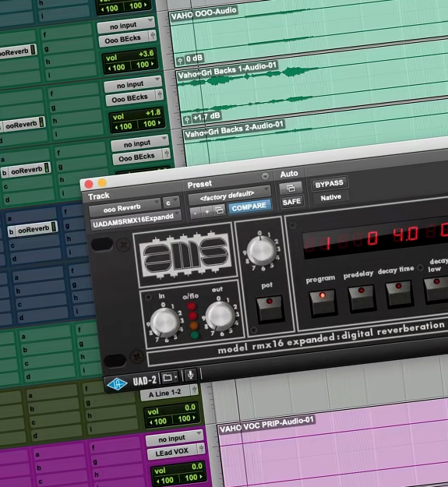
Task: Click the in level knob
Action: [x=164, y=322]
